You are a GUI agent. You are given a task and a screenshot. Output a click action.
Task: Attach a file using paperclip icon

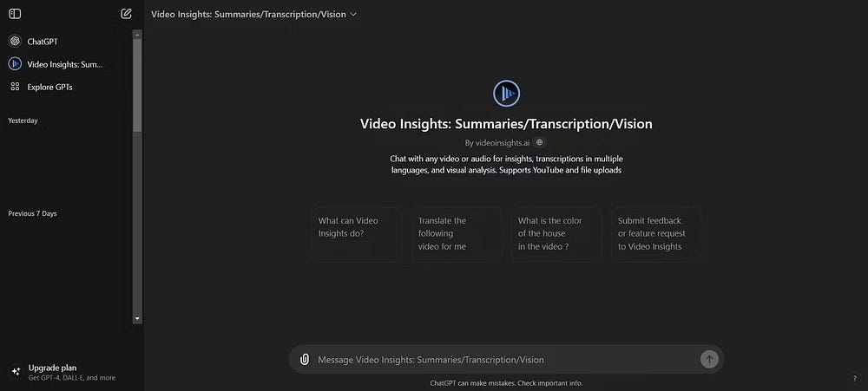[304, 360]
